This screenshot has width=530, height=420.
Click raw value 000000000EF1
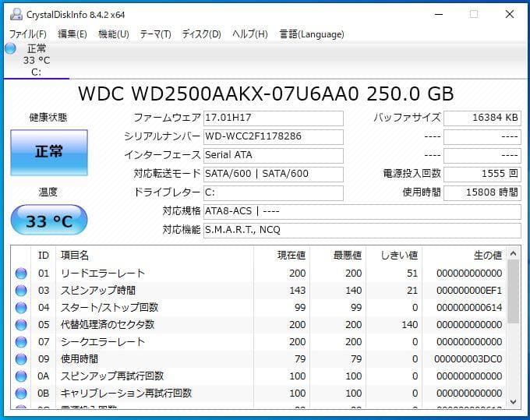(469, 290)
